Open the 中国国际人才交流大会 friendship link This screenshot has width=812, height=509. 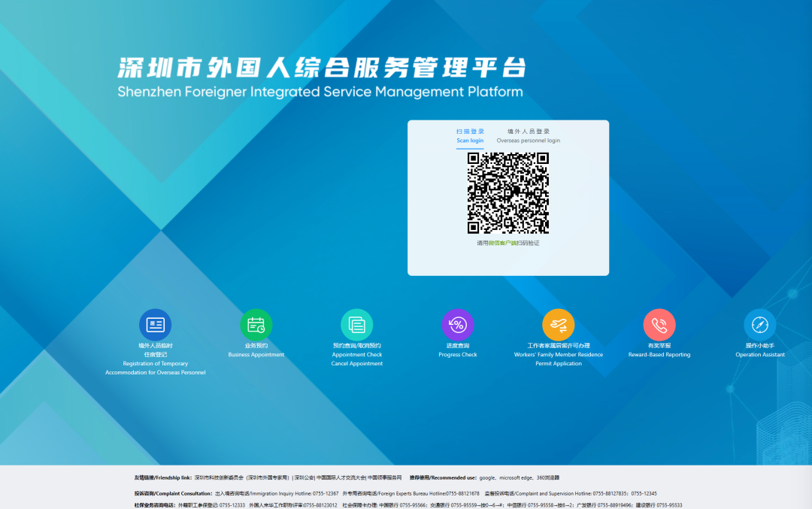click(x=341, y=478)
